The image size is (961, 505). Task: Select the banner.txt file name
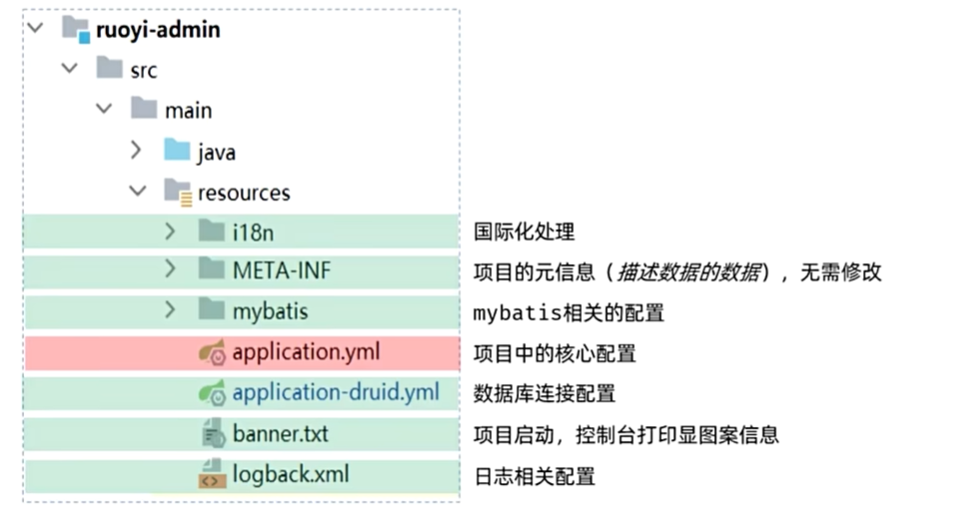(280, 434)
